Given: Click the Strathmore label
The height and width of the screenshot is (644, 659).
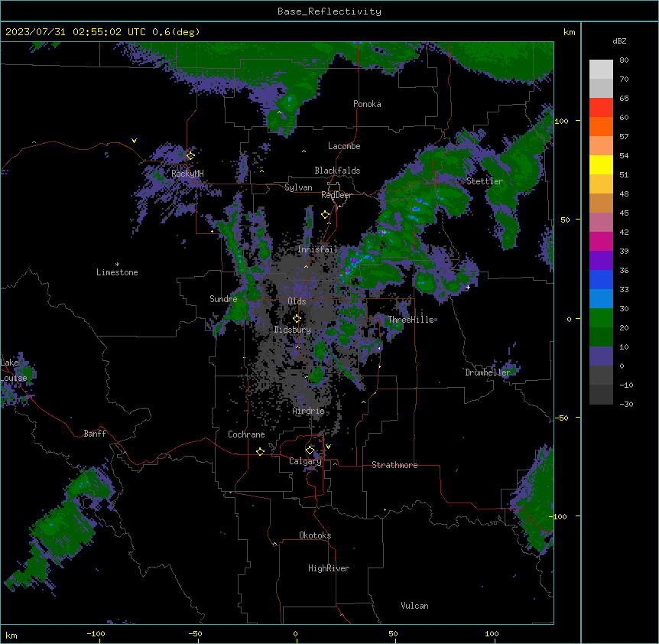Looking at the screenshot, I should pyautogui.click(x=394, y=465).
